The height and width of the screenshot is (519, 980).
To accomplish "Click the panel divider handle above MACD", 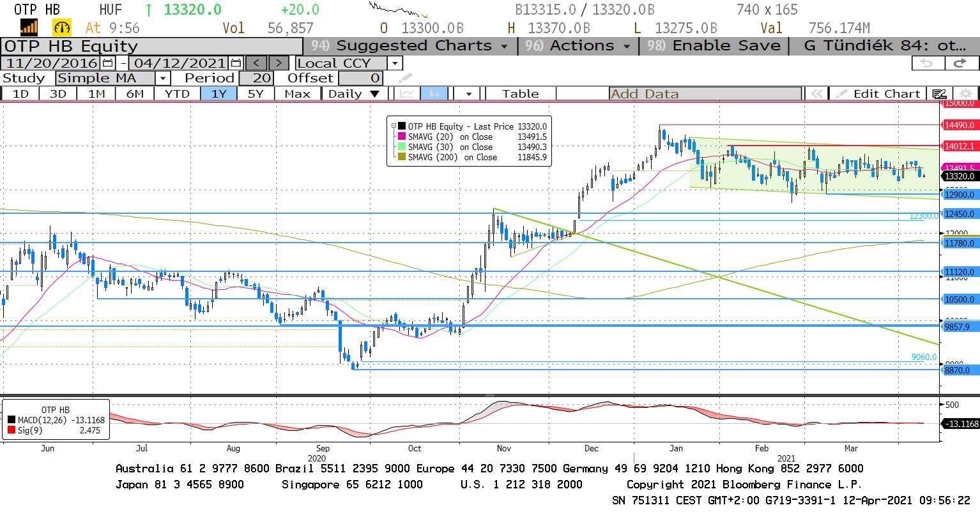I will (490, 396).
